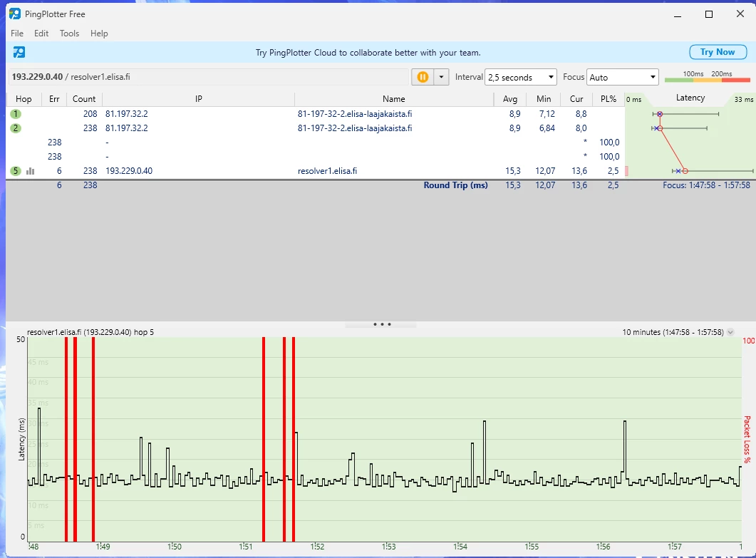Sort by the Hop column header

point(24,99)
